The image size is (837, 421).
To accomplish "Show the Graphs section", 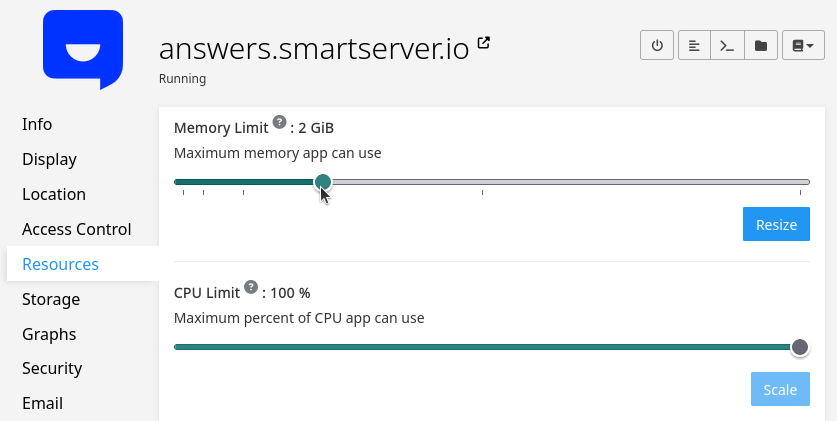I will tap(49, 334).
